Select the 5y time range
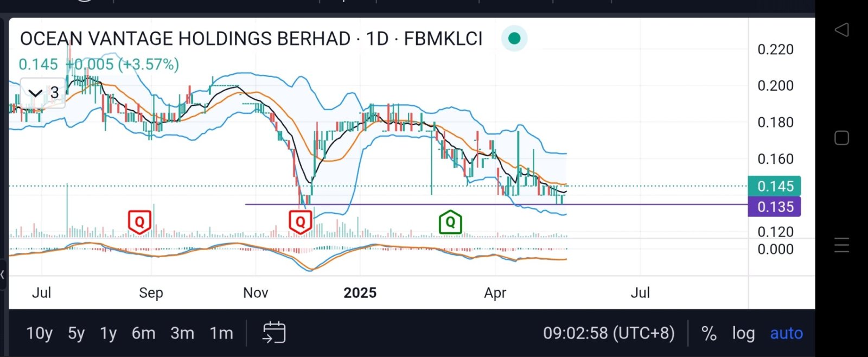Screen dimensions: 868x357 pos(76,333)
